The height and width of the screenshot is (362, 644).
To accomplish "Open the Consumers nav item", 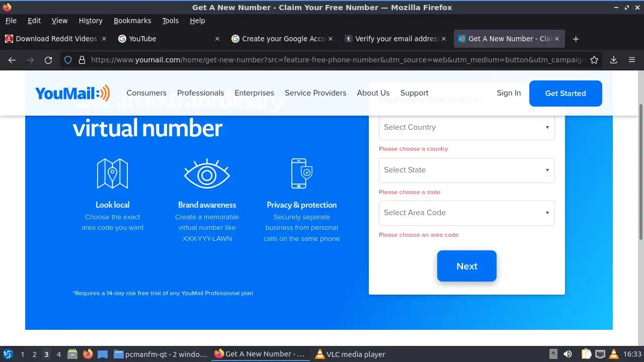I will [146, 93].
